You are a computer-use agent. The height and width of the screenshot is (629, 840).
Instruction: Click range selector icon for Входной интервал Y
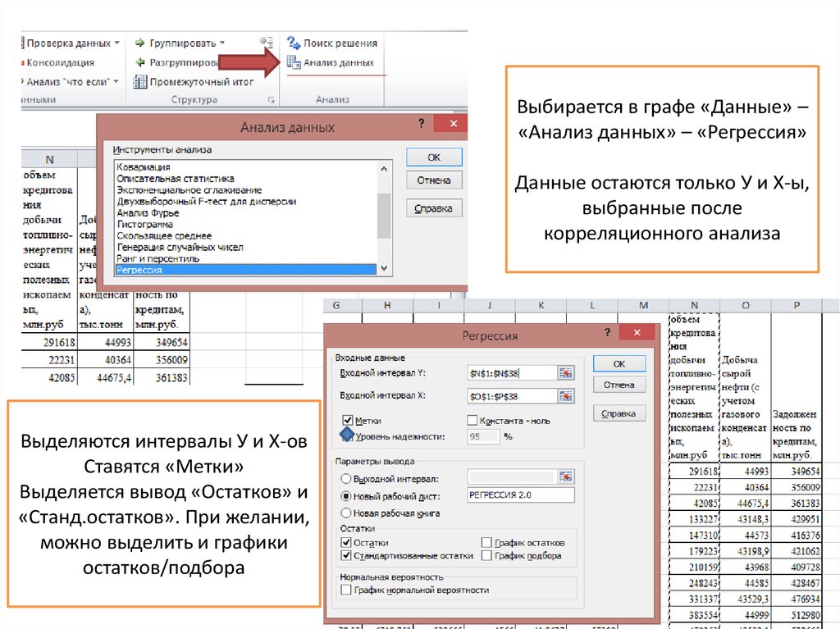[x=566, y=373]
